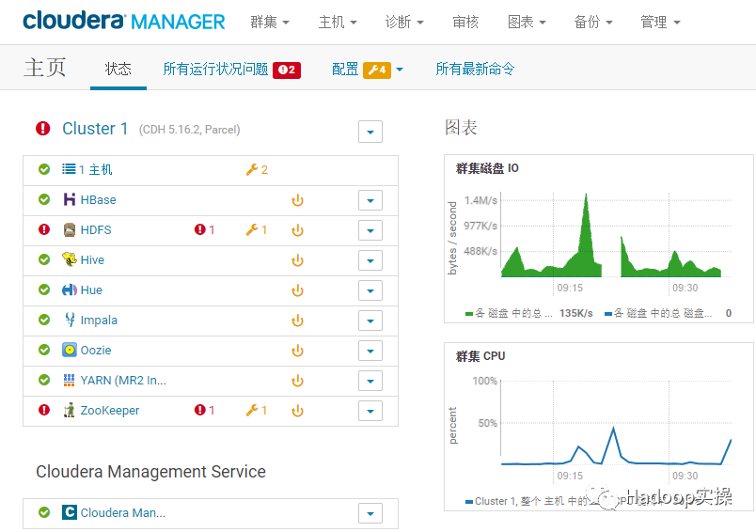Open the HDFS actions dropdown
This screenshot has height=532, width=756.
click(x=370, y=230)
